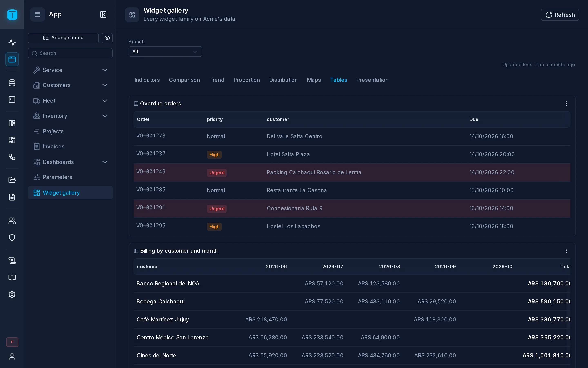
Task: Open the users icon in left rail
Action: [x=12, y=221]
